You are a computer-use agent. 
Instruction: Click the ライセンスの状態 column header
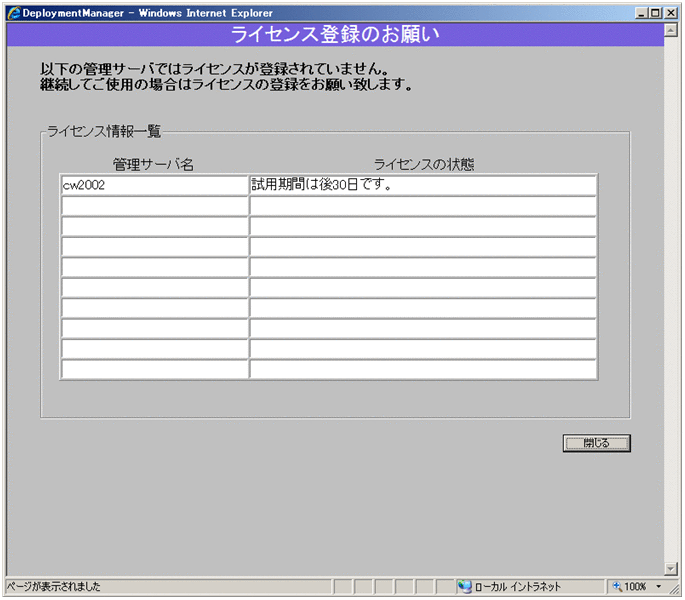(x=424, y=164)
